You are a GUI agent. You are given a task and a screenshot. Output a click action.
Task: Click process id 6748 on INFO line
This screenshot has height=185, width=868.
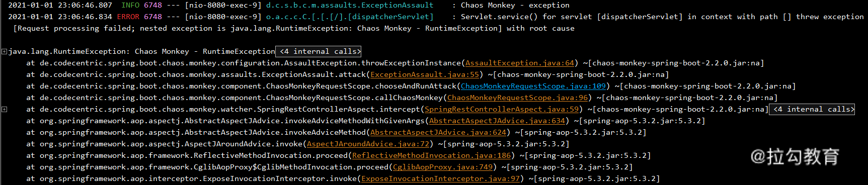pyautogui.click(x=153, y=5)
